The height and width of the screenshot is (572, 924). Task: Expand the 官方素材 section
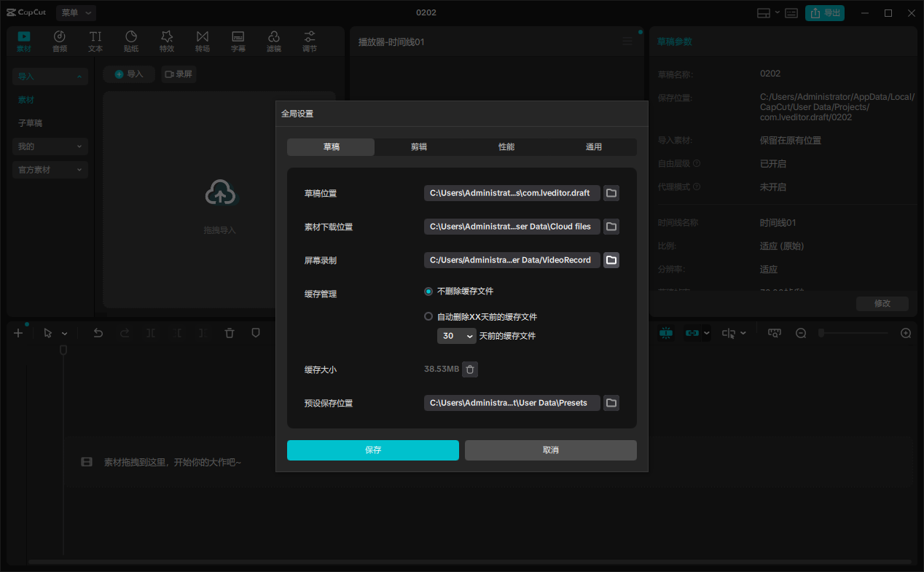[x=50, y=170]
